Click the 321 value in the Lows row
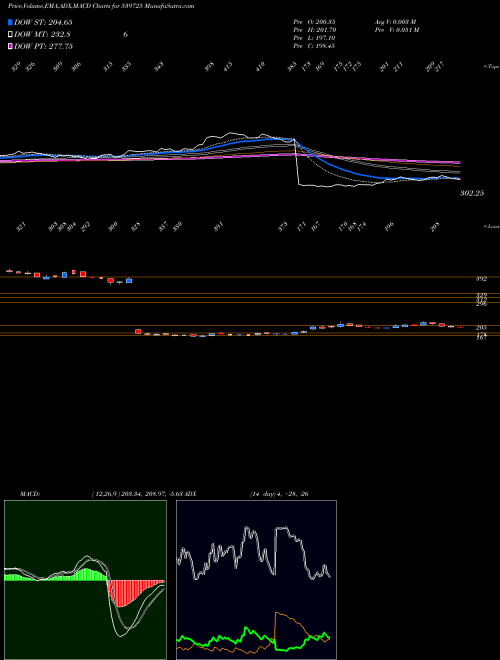The height and width of the screenshot is (660, 500). point(21,227)
